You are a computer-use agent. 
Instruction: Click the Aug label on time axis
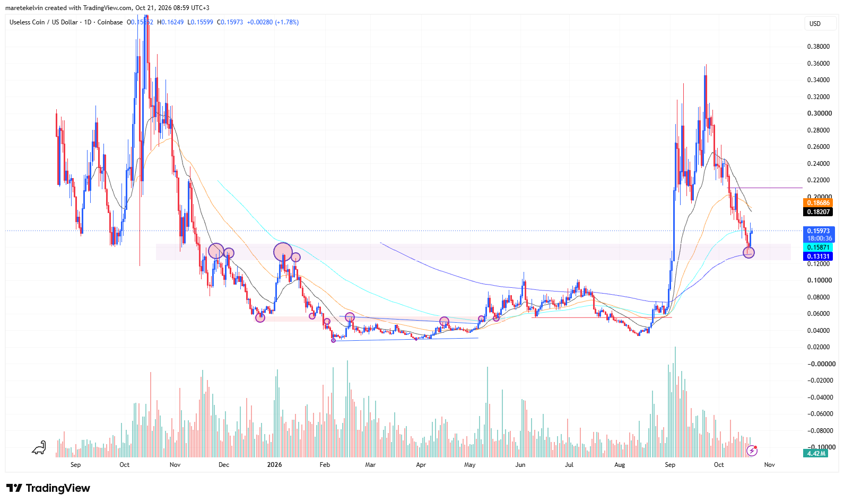[x=620, y=465]
